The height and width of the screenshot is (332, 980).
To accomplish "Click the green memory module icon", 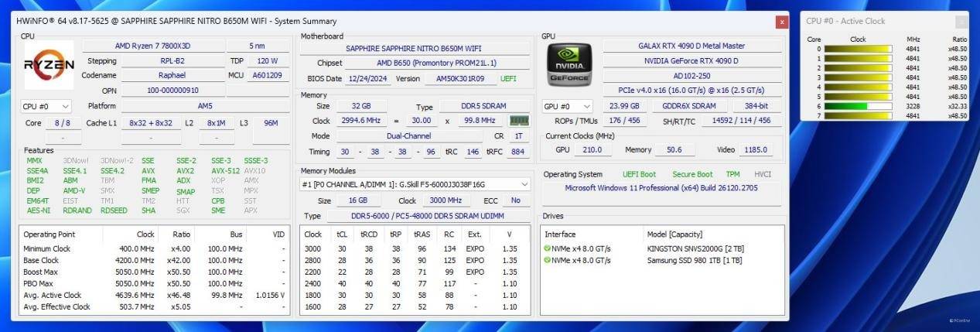I will pyautogui.click(x=518, y=121).
